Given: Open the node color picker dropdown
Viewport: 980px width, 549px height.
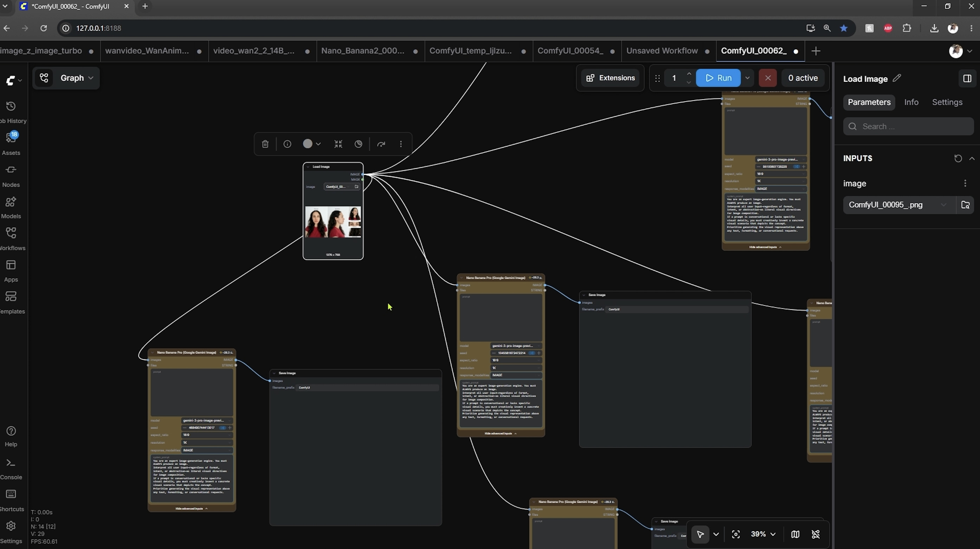Looking at the screenshot, I should [x=311, y=144].
